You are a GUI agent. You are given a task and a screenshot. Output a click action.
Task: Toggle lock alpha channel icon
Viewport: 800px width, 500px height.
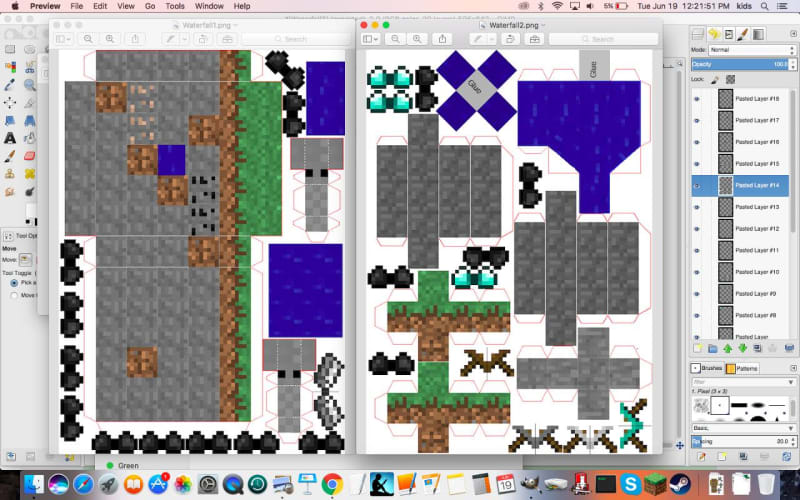731,80
